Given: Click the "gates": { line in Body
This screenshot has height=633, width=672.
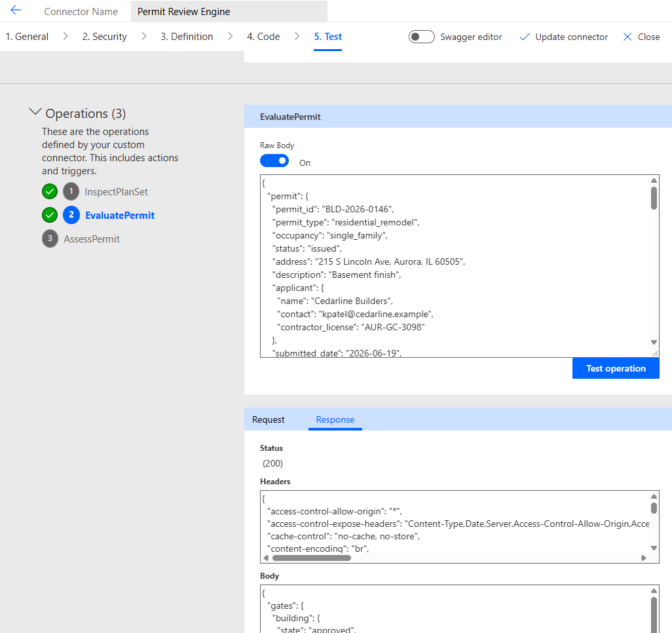Looking at the screenshot, I should click(286, 605).
